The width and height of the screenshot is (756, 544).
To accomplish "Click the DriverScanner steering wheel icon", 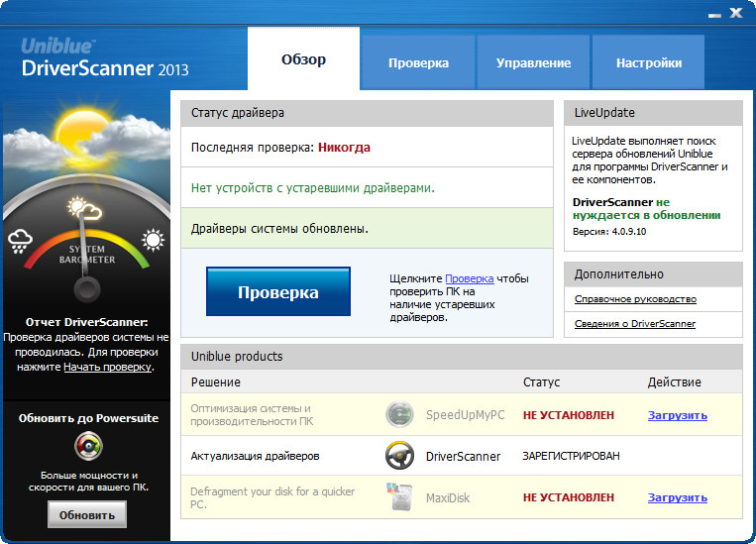I will pyautogui.click(x=399, y=456).
